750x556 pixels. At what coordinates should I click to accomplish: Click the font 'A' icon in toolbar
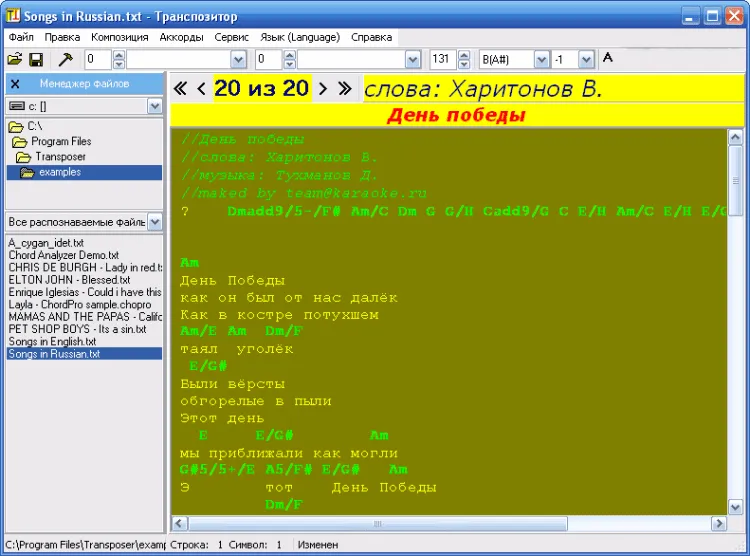point(607,58)
